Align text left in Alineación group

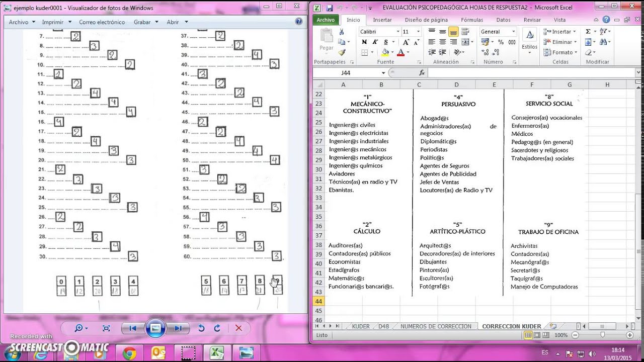coord(432,42)
